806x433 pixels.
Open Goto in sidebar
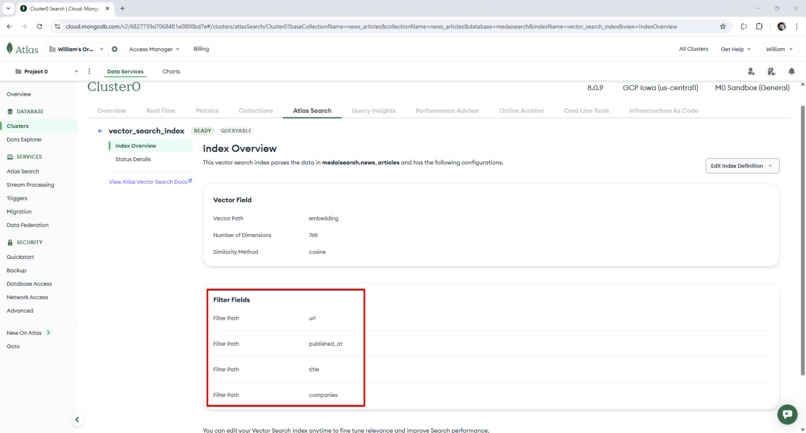point(13,346)
